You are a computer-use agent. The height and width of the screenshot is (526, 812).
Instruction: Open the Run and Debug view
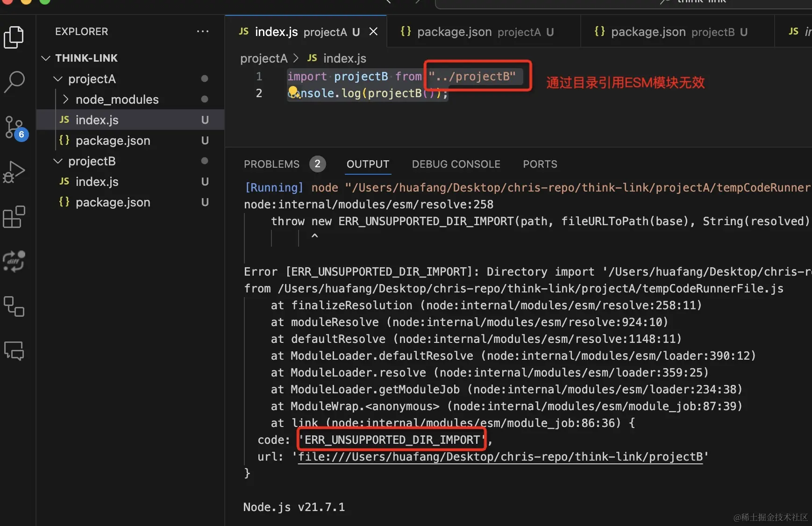(14, 172)
